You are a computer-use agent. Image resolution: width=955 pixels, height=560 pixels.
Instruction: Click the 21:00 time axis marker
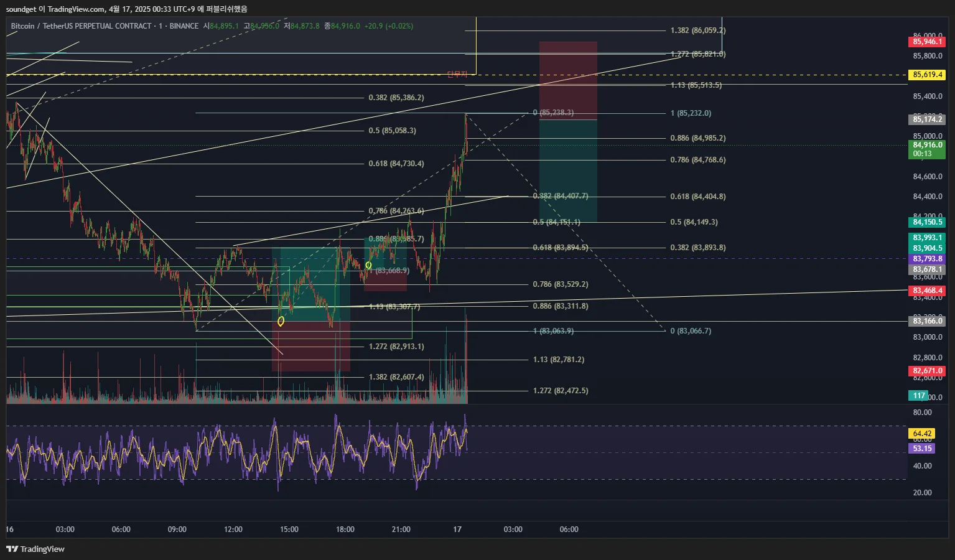coord(401,530)
